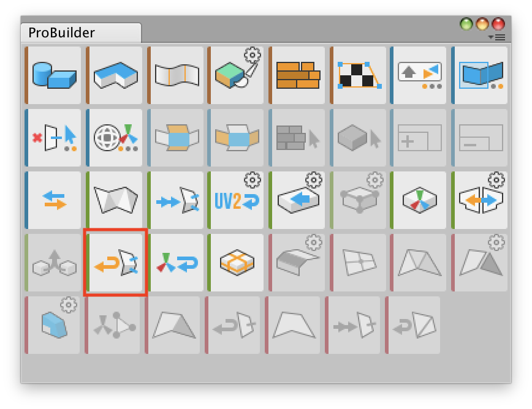The height and width of the screenshot is (409, 532).
Task: Open the New Shape tool icon
Action: [53, 75]
